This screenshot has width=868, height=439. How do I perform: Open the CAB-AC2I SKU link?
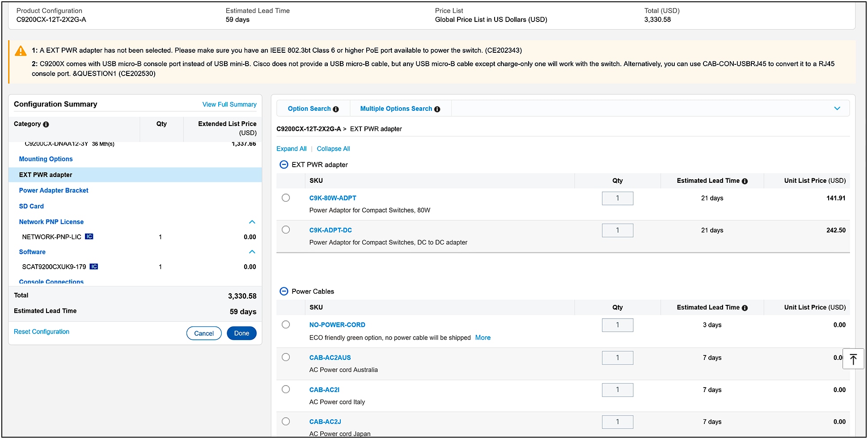(324, 390)
